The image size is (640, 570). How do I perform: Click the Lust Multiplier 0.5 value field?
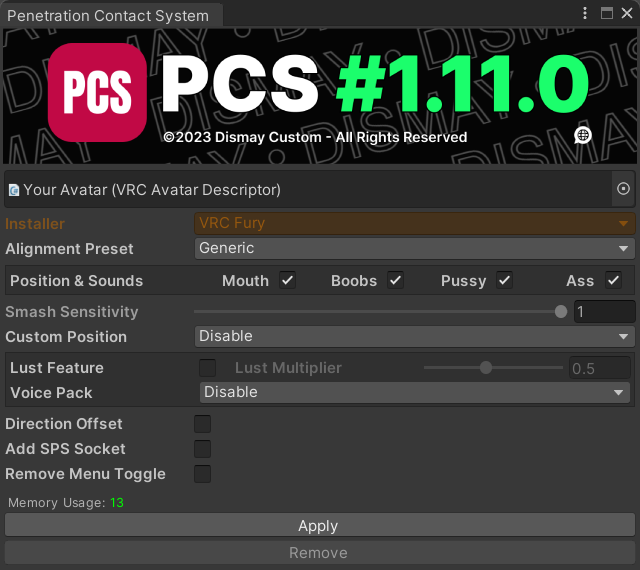tap(600, 368)
